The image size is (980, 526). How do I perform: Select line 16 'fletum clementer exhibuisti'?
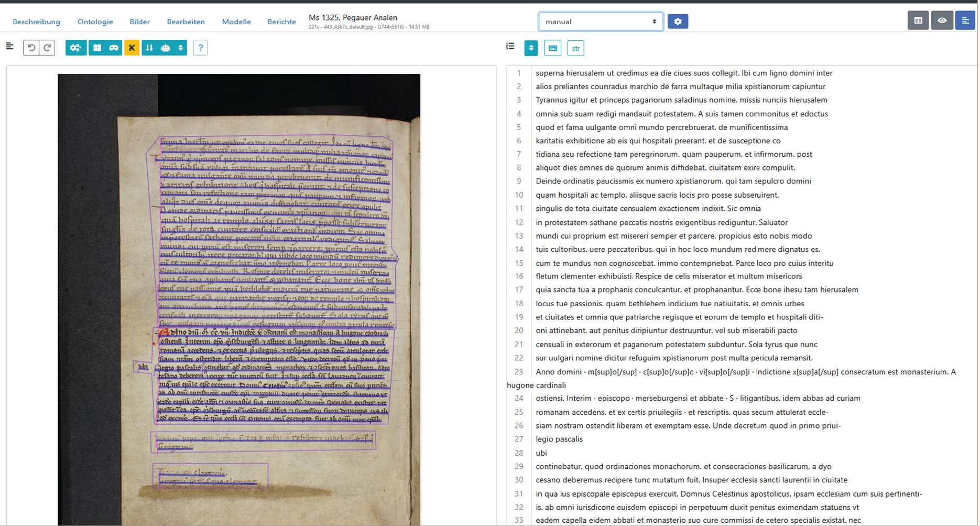click(669, 276)
